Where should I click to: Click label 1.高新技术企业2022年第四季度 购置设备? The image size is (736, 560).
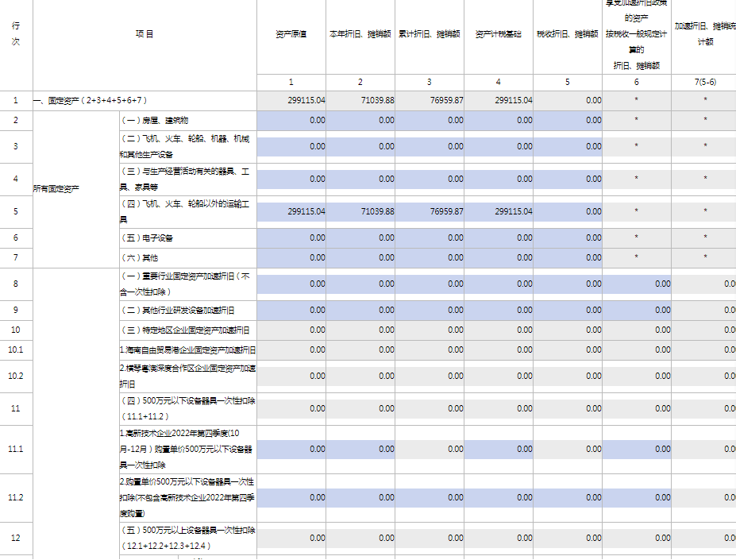point(186,449)
